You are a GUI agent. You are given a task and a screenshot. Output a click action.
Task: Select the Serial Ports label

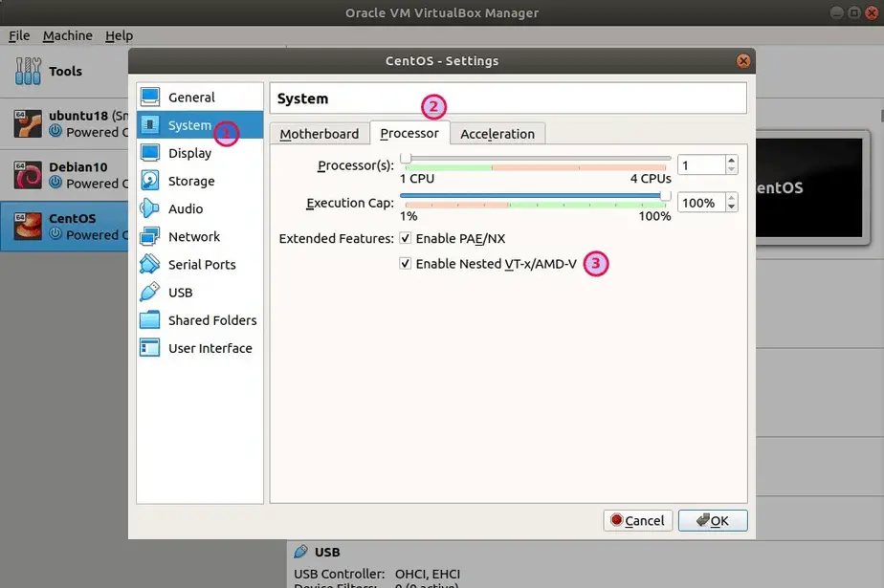[202, 264]
